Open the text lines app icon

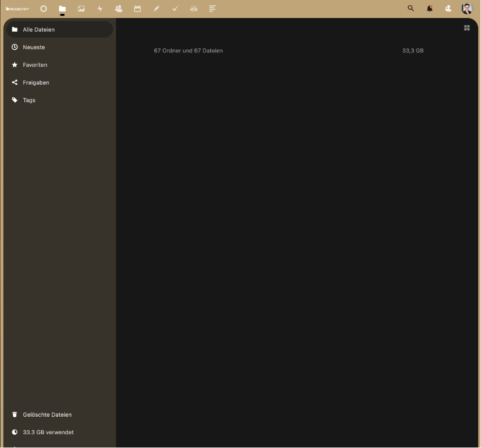click(x=212, y=8)
